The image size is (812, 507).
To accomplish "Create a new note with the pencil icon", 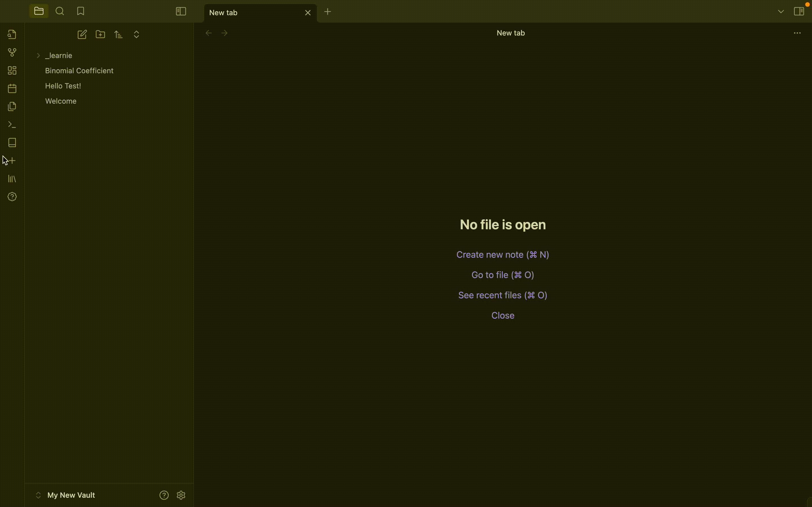I will (x=82, y=34).
